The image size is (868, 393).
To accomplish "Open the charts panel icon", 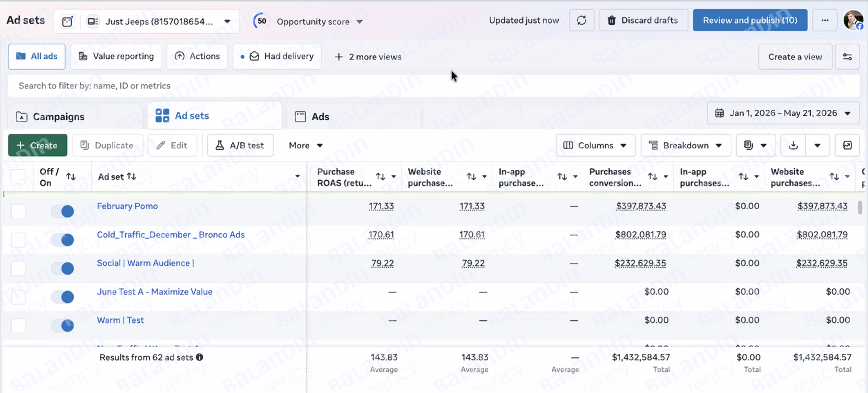I will pyautogui.click(x=847, y=145).
